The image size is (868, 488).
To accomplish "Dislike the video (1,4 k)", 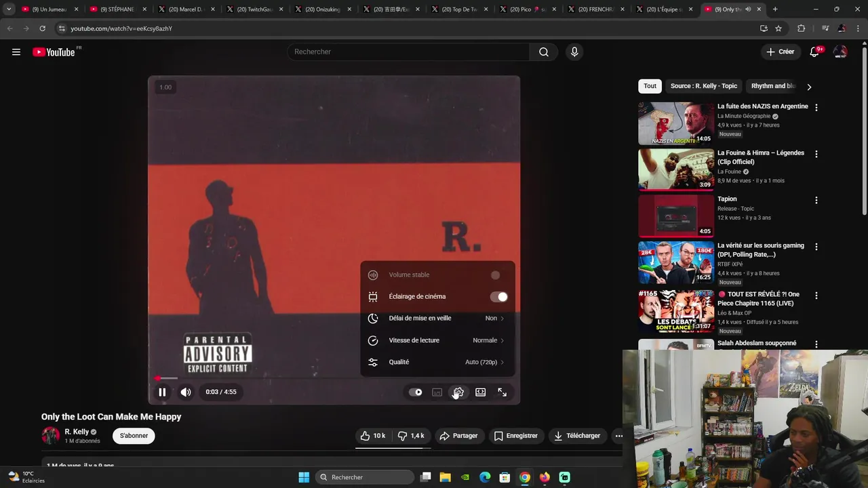I will (411, 436).
